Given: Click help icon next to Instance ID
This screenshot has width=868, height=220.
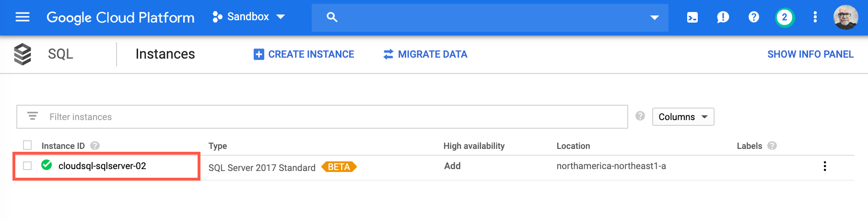Looking at the screenshot, I should [95, 146].
